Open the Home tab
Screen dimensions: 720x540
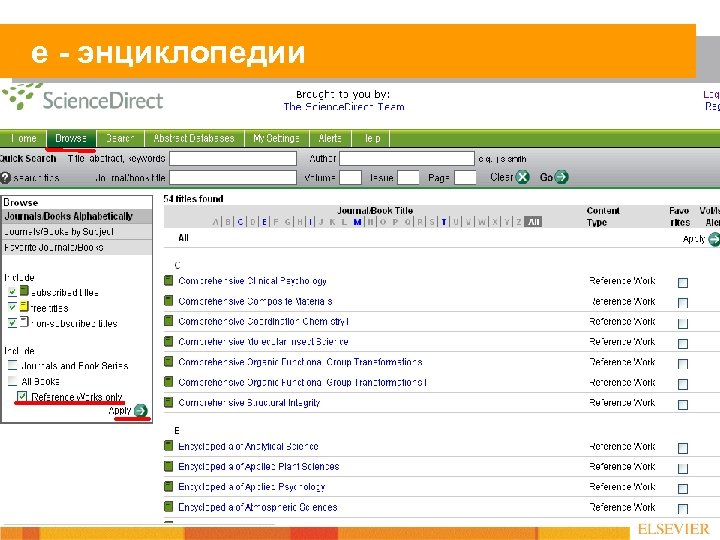[x=23, y=138]
